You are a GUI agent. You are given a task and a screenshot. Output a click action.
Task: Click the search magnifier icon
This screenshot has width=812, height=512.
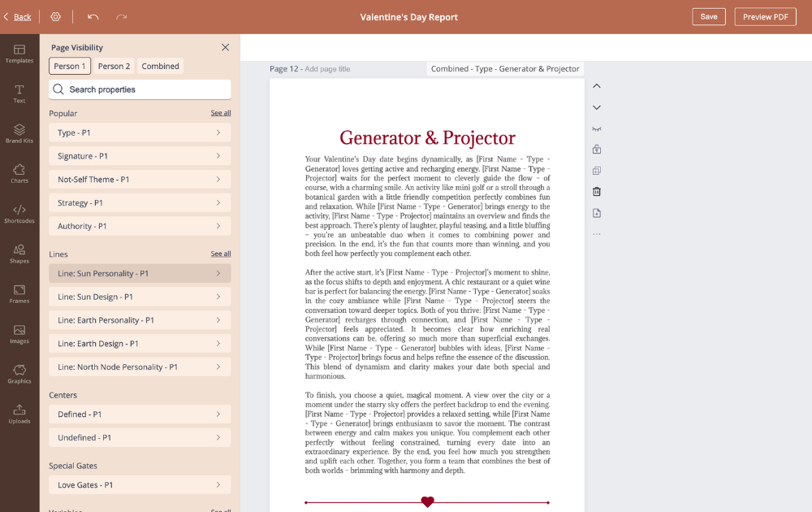pos(58,89)
